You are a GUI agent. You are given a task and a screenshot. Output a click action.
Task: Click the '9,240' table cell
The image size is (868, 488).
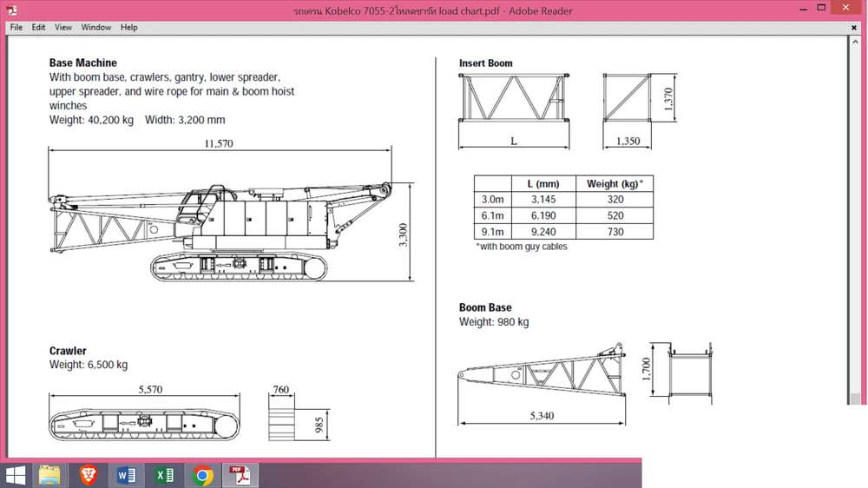click(x=543, y=232)
